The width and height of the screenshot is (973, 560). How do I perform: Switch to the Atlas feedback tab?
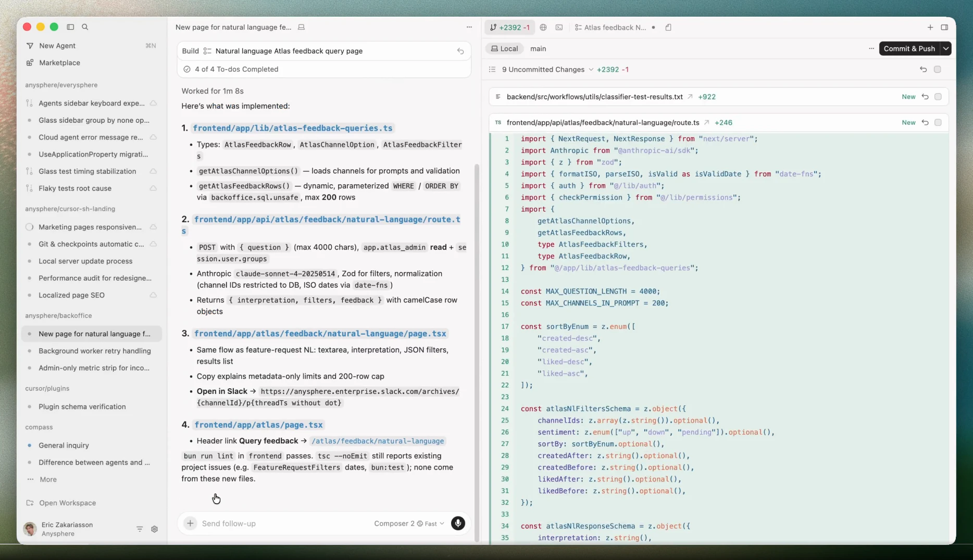point(615,28)
